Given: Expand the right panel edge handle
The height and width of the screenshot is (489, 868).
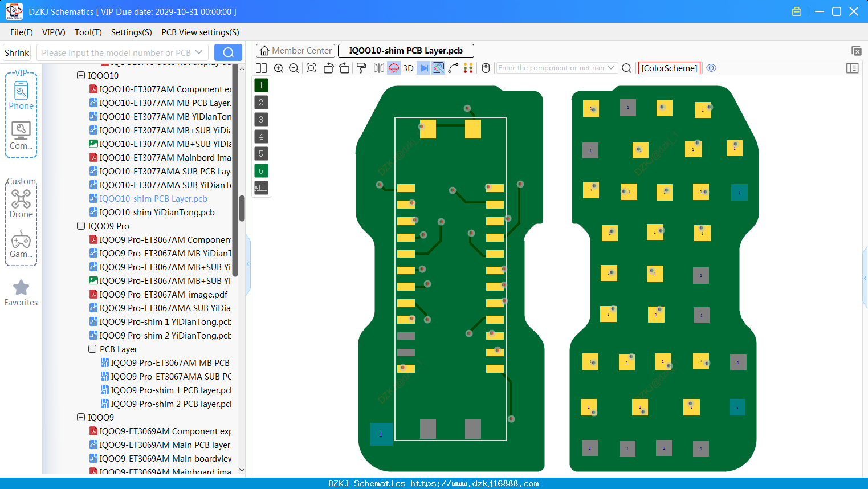Looking at the screenshot, I should point(865,278).
